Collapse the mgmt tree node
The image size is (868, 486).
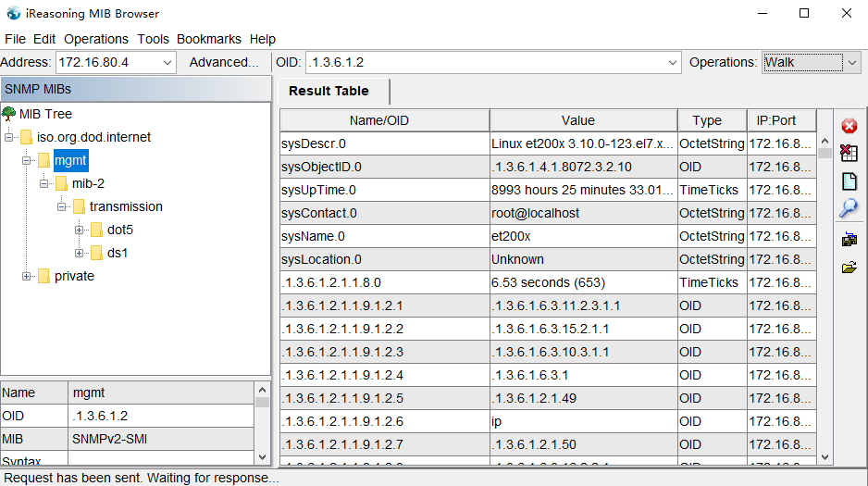pos(27,160)
